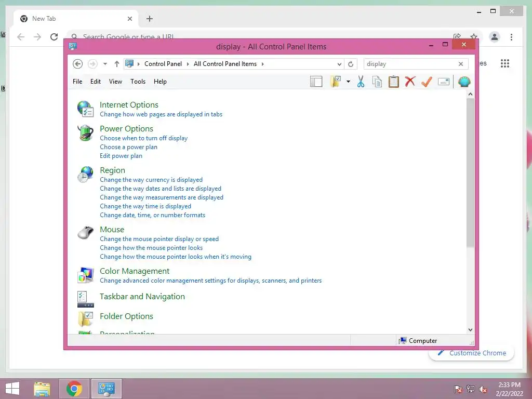The width and height of the screenshot is (532, 399).
Task: Go back in Control Panel window
Action: click(78, 64)
